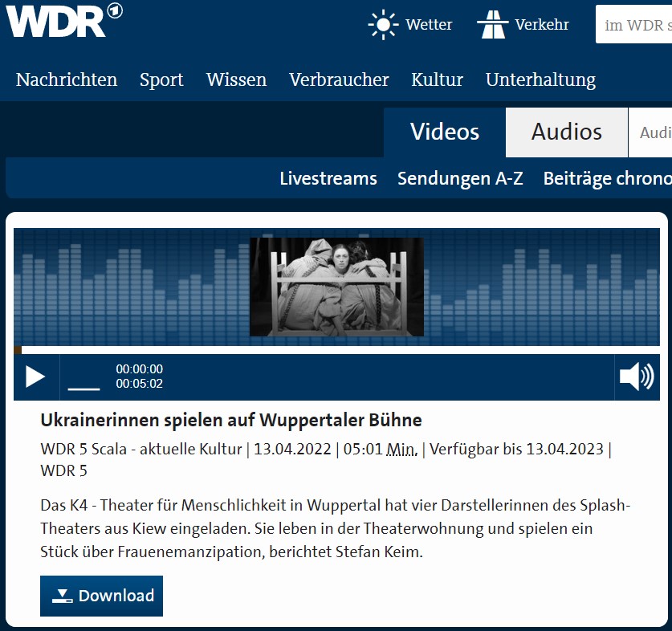Open the Wissen section
The width and height of the screenshot is (672, 631).
pyautogui.click(x=236, y=79)
